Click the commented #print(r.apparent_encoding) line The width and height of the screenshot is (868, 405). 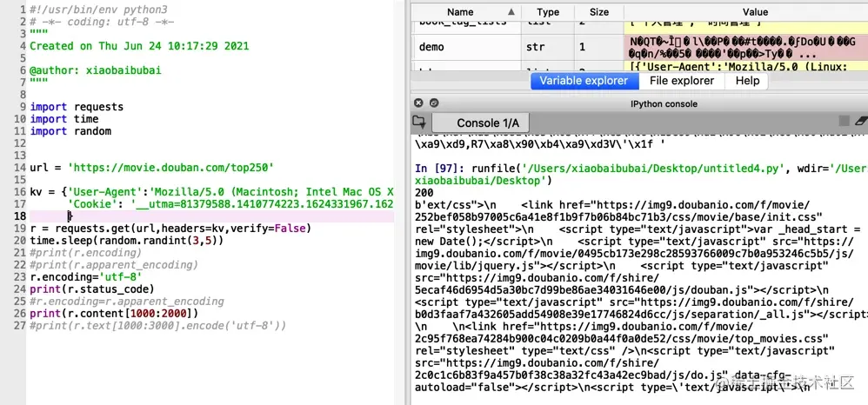point(114,265)
